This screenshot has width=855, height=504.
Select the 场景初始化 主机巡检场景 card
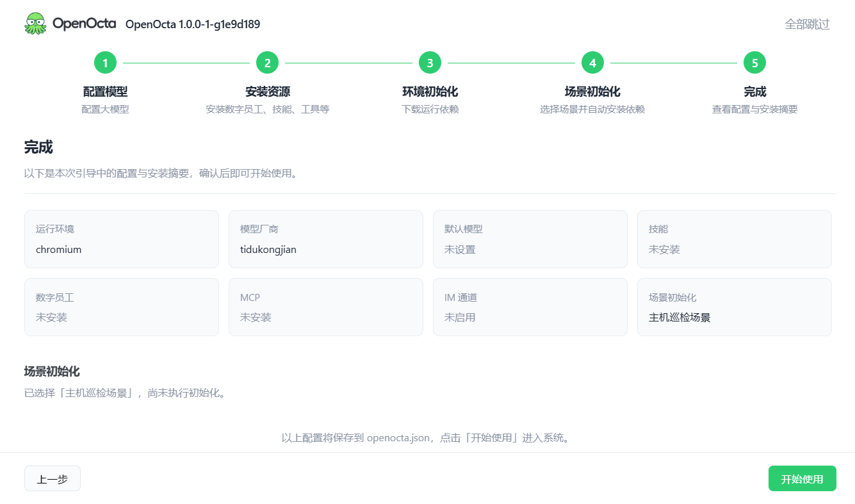coord(735,307)
